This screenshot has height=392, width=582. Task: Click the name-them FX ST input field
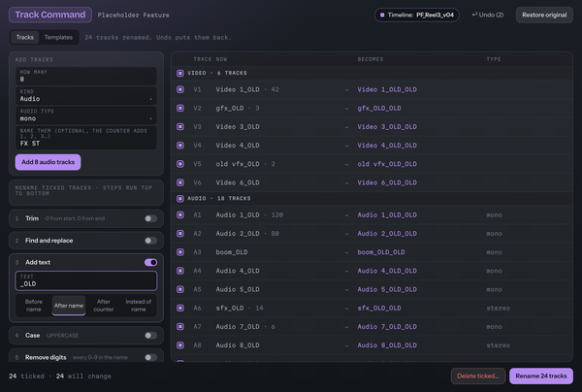click(x=86, y=138)
